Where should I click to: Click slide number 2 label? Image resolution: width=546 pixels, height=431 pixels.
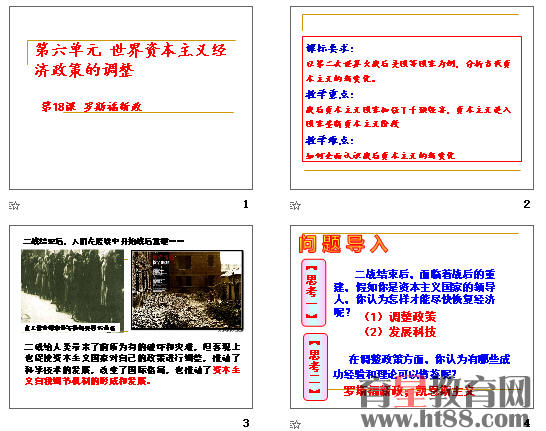coord(527,204)
